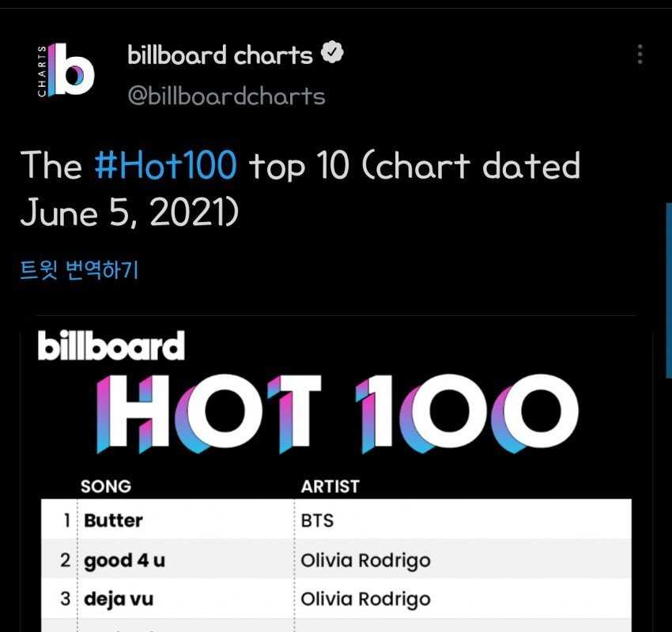Open the billboard charts profile avatar
This screenshot has height=632, width=672.
pos(66,72)
